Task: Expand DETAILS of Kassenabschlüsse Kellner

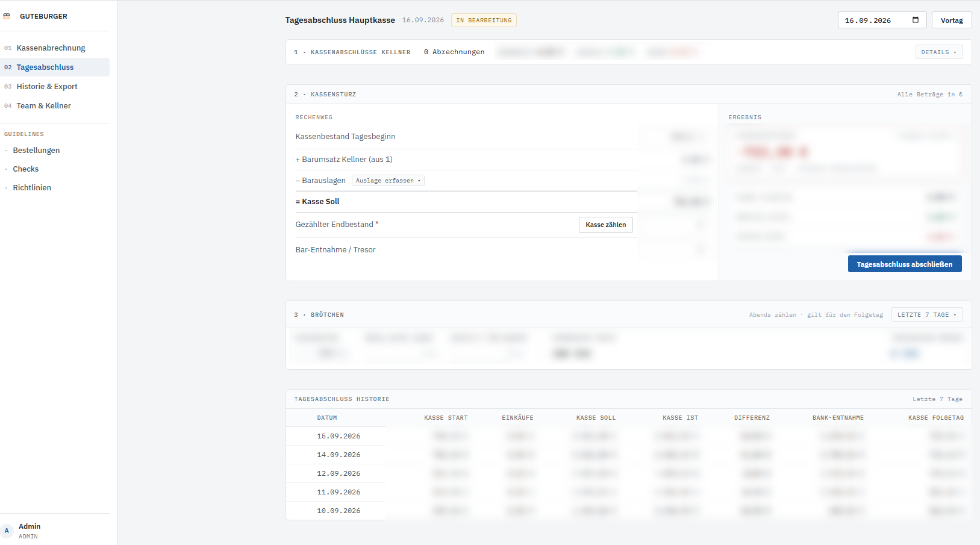Action: click(x=939, y=52)
